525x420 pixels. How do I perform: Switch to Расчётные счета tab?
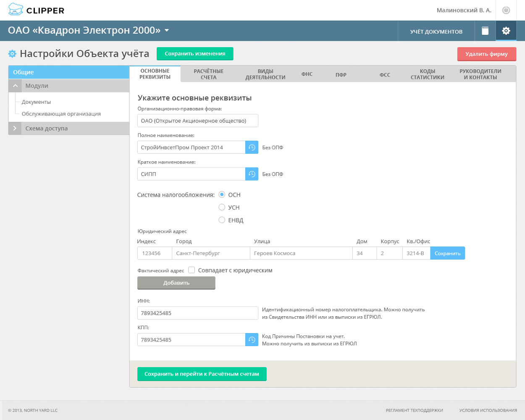tap(208, 74)
